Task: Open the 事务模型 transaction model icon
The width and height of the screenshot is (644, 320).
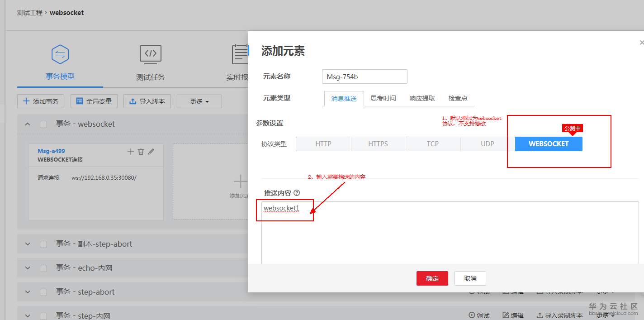Action: click(60, 54)
